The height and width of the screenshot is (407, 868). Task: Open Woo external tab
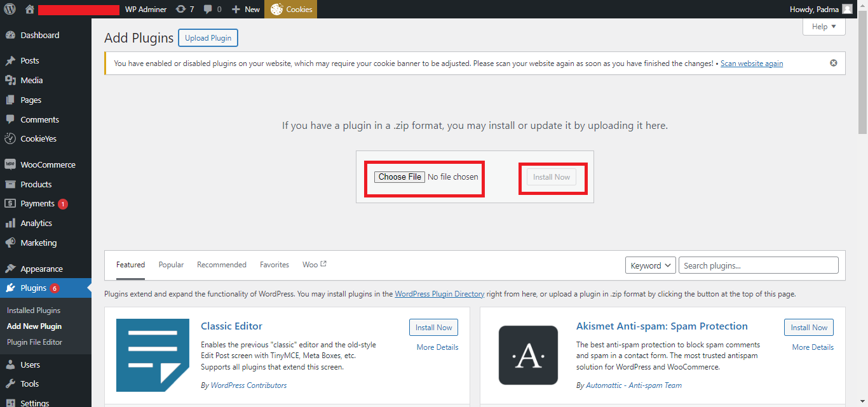click(x=315, y=265)
